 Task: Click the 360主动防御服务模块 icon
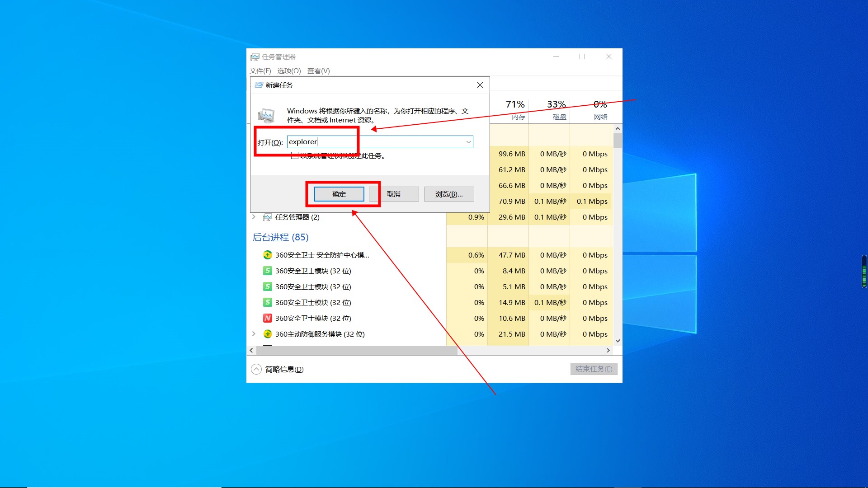point(268,334)
